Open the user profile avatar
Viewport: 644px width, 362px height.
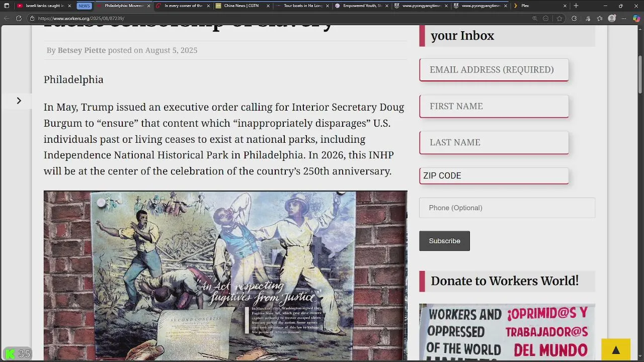(x=612, y=19)
